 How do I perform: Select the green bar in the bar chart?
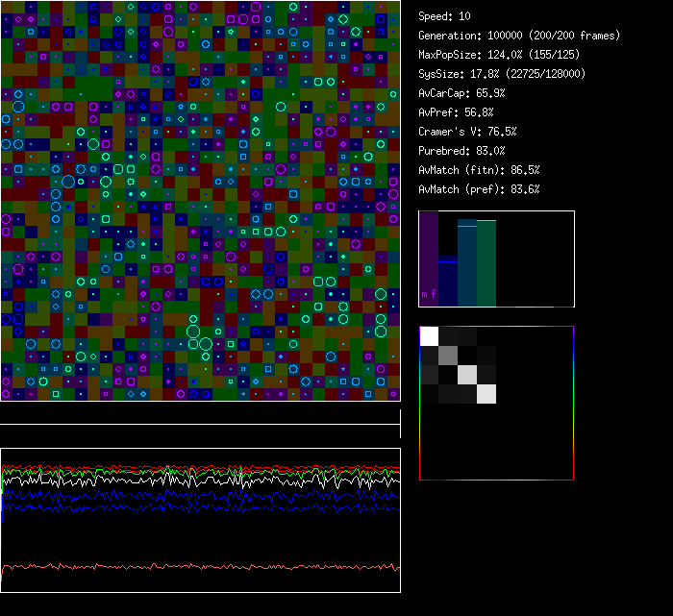[x=486, y=264]
